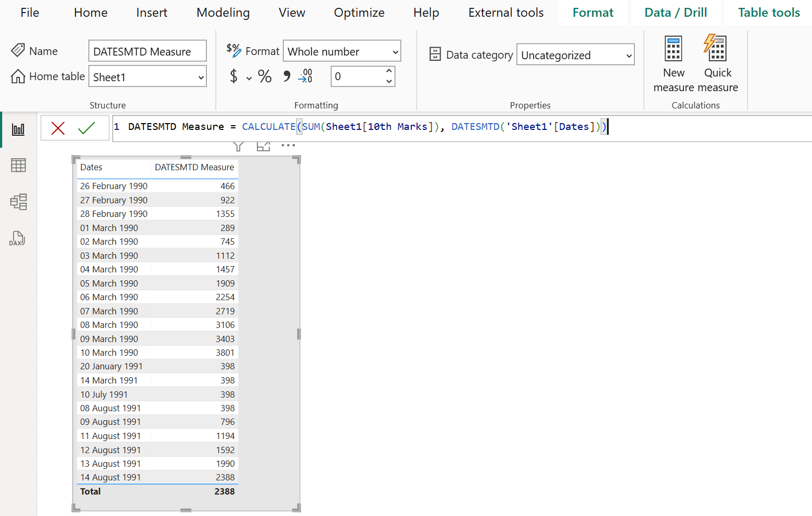Switch to the Modeling ribbon tab
The width and height of the screenshot is (812, 516).
point(223,13)
